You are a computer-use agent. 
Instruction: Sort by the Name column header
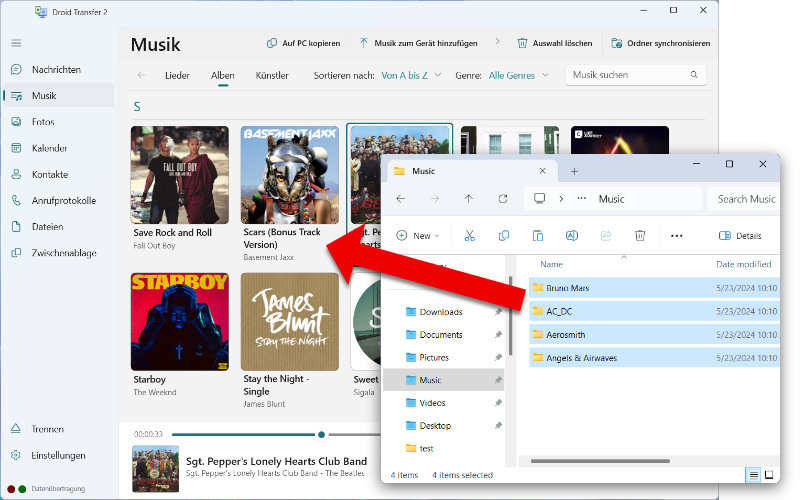tap(552, 264)
